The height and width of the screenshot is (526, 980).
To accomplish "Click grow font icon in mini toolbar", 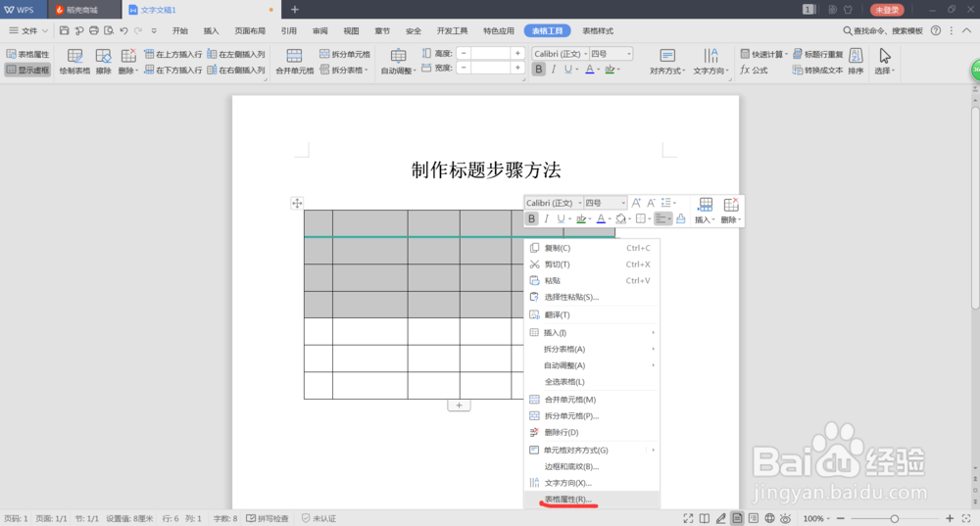I will (x=636, y=203).
